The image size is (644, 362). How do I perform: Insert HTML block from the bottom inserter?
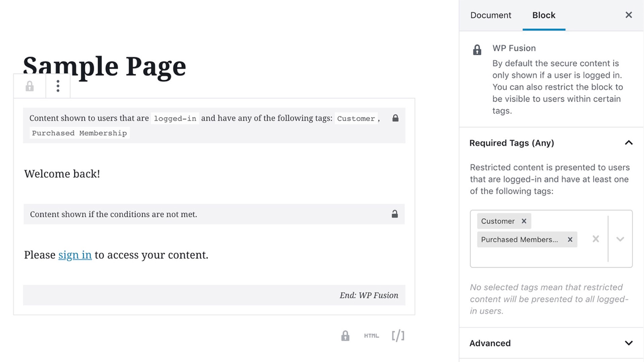point(371,336)
